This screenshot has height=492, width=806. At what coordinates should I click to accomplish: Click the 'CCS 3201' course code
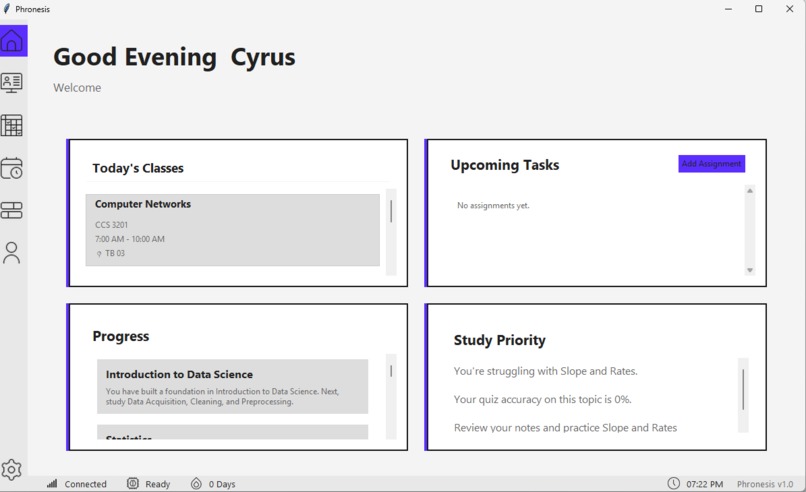pyautogui.click(x=112, y=225)
